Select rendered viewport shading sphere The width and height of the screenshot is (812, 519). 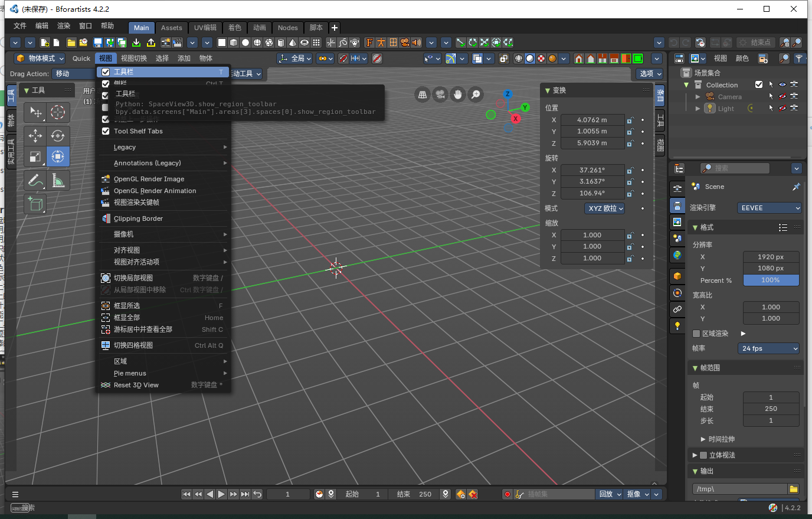(x=552, y=58)
